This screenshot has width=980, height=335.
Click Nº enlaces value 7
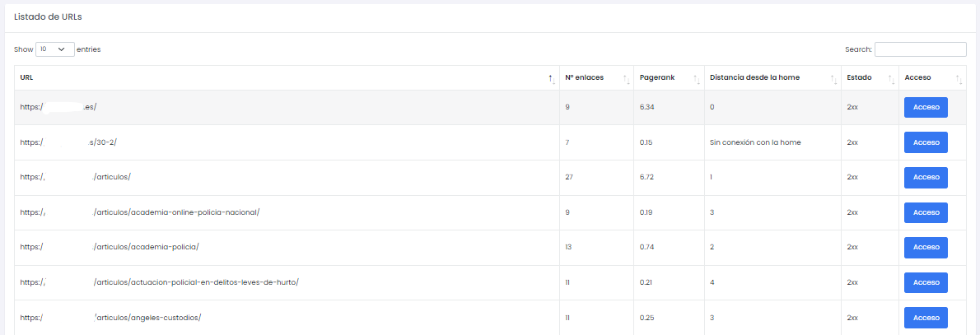[567, 142]
